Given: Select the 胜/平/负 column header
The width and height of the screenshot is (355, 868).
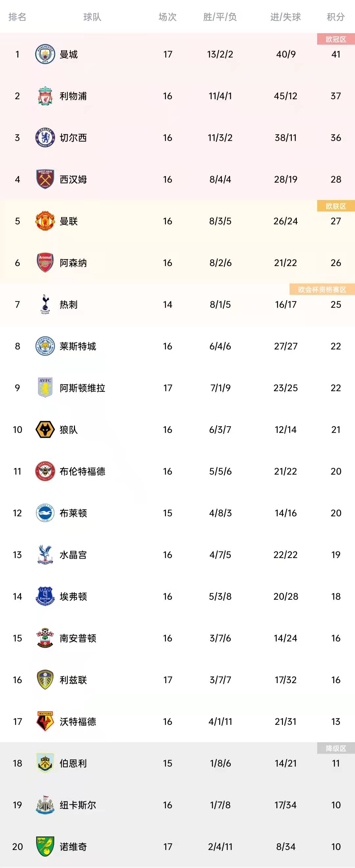Looking at the screenshot, I should (220, 17).
